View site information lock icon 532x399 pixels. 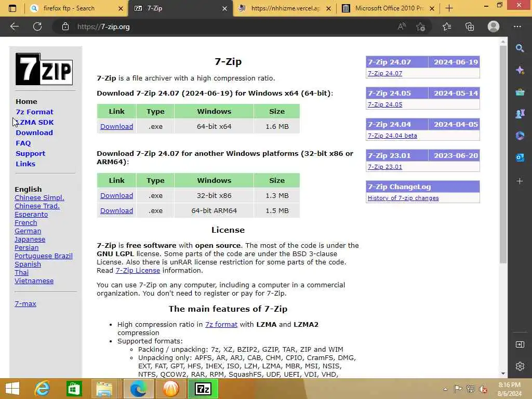pyautogui.click(x=65, y=26)
